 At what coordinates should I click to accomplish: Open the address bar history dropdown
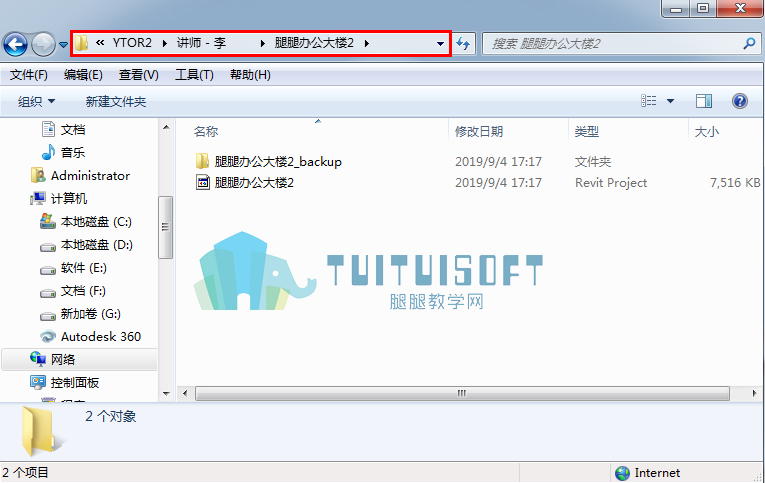(x=440, y=44)
